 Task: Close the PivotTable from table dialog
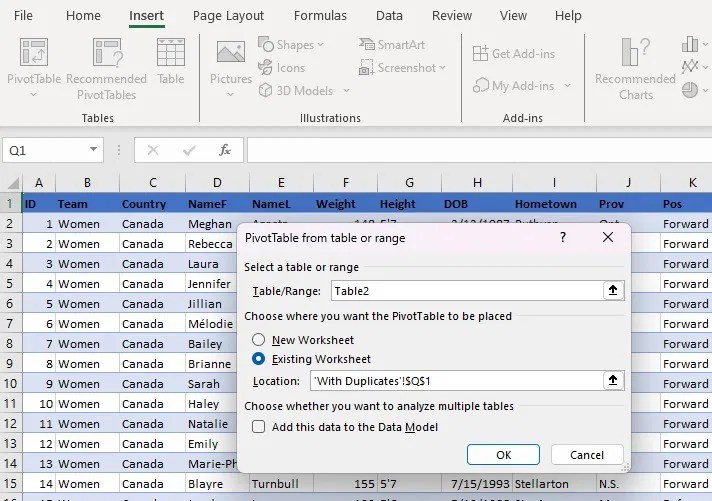point(608,237)
